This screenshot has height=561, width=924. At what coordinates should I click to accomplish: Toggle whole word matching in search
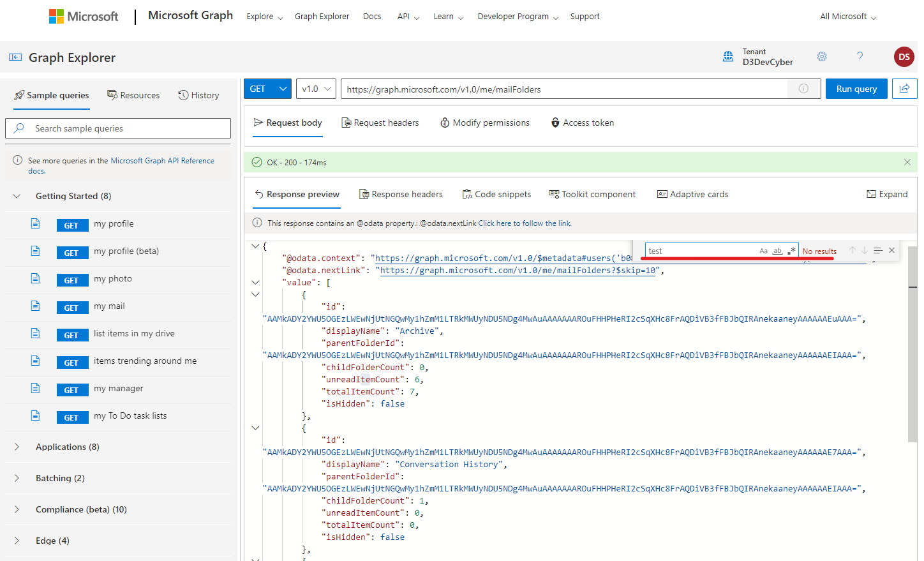coord(777,250)
